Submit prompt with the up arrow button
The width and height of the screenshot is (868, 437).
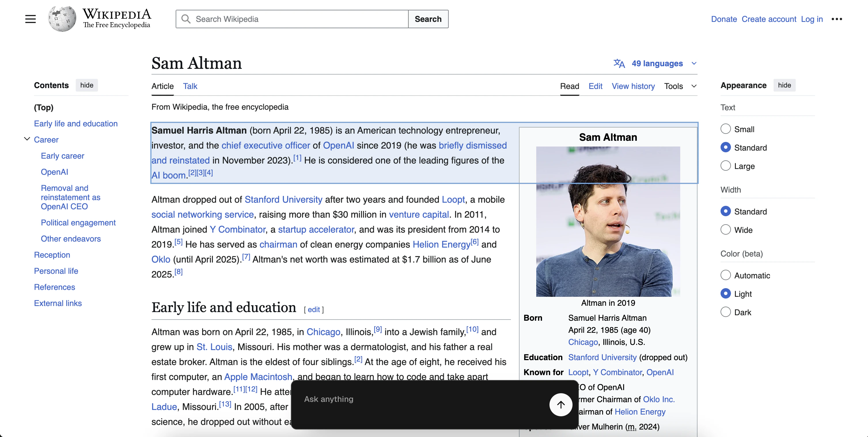pyautogui.click(x=561, y=405)
